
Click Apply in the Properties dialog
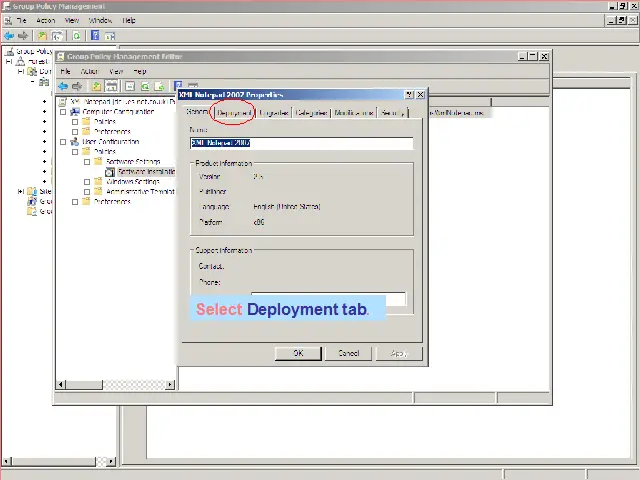click(399, 353)
